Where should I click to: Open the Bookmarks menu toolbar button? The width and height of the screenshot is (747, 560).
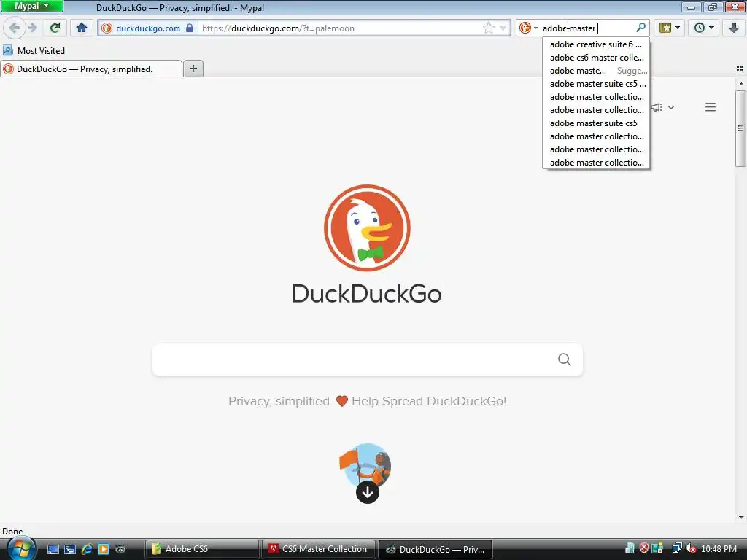coord(670,28)
